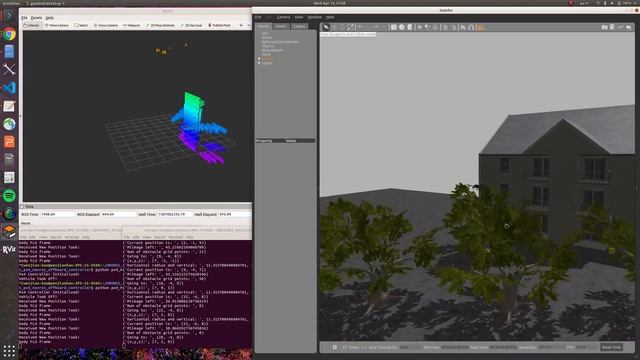This screenshot has height=360, width=640.
Task: Open RViz File menu
Action: pos(24,18)
